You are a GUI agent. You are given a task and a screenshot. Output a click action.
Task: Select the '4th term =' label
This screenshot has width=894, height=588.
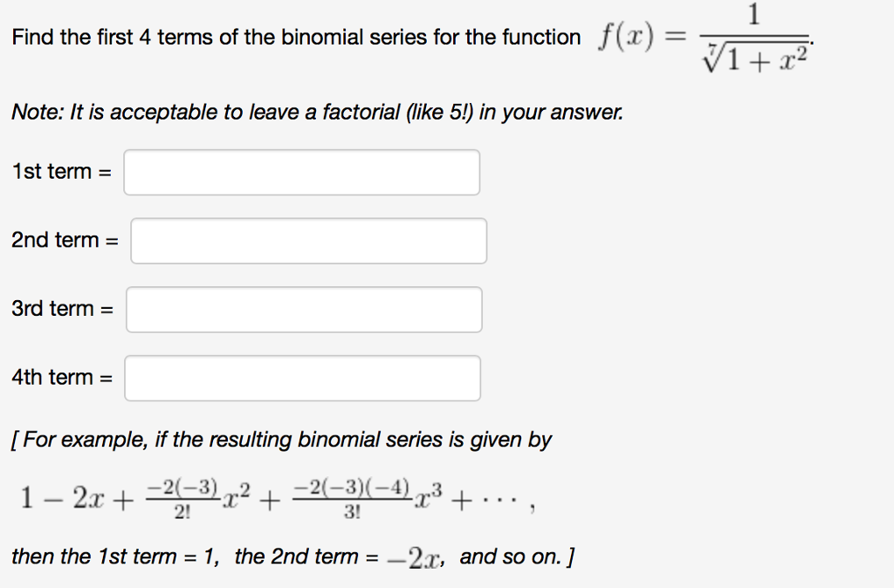coord(61,377)
